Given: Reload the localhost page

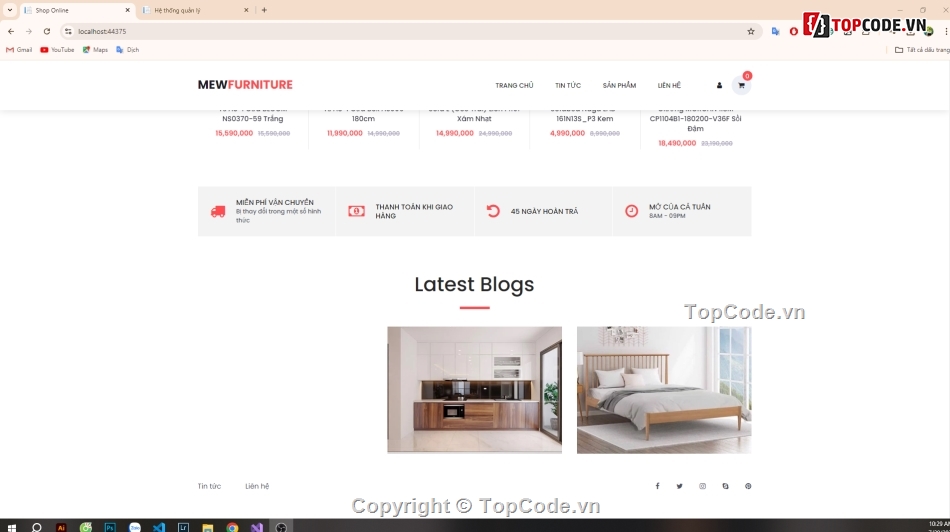Looking at the screenshot, I should (x=47, y=32).
